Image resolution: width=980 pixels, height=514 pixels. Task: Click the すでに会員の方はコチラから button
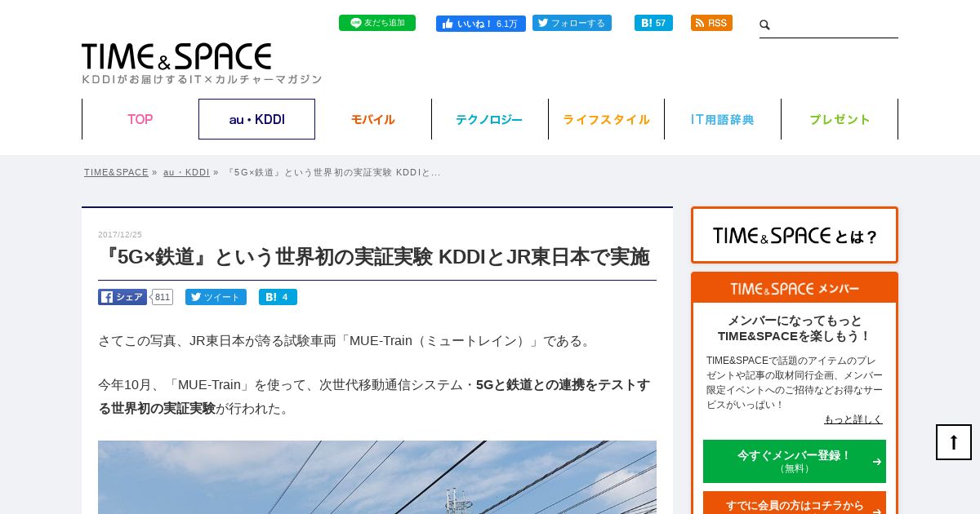[795, 503]
